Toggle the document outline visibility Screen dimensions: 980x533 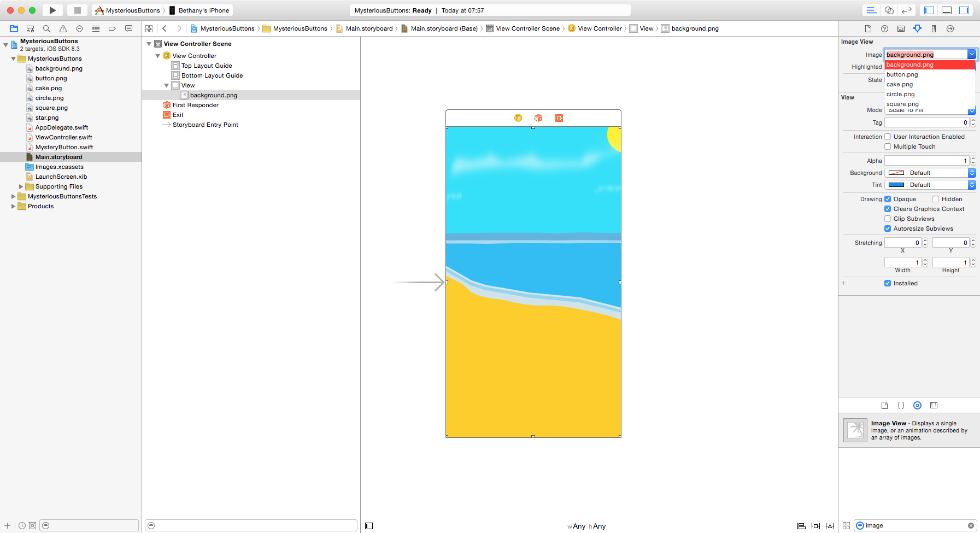point(369,526)
